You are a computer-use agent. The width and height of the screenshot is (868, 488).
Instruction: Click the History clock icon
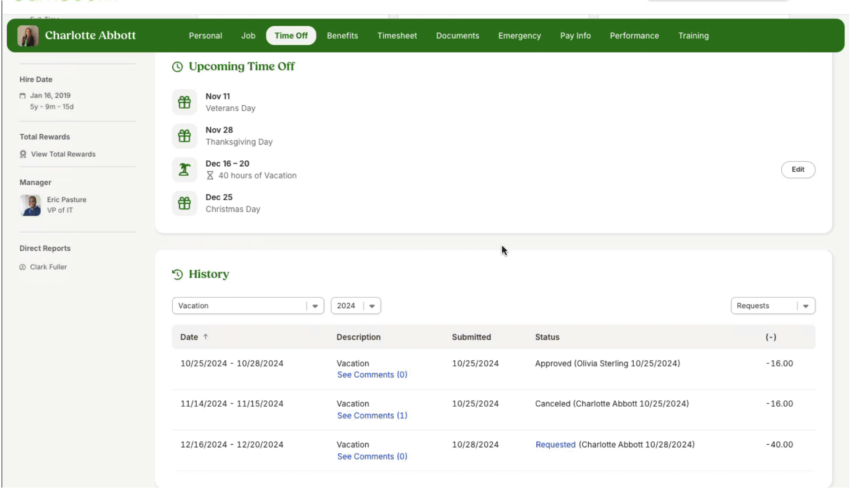pos(177,274)
